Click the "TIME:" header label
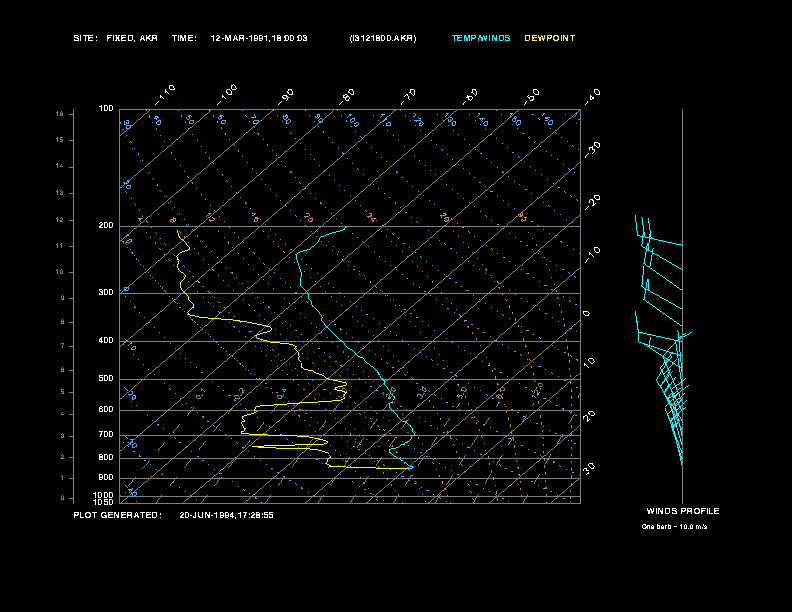This screenshot has width=792, height=612. 184,38
